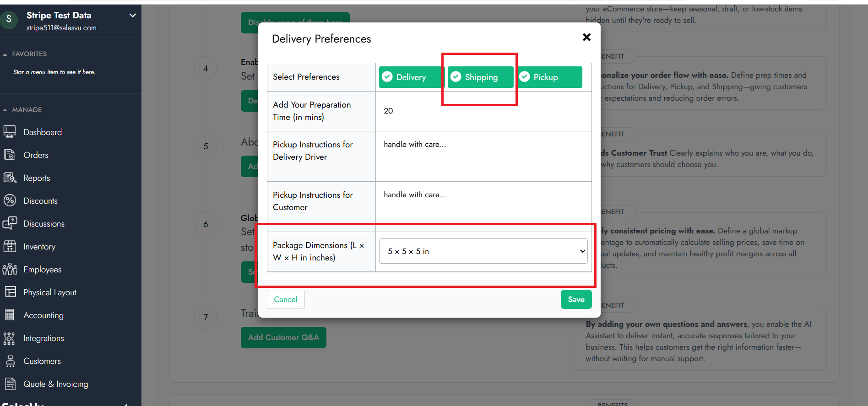The height and width of the screenshot is (406, 868).
Task: Save the delivery preferences
Action: (576, 299)
